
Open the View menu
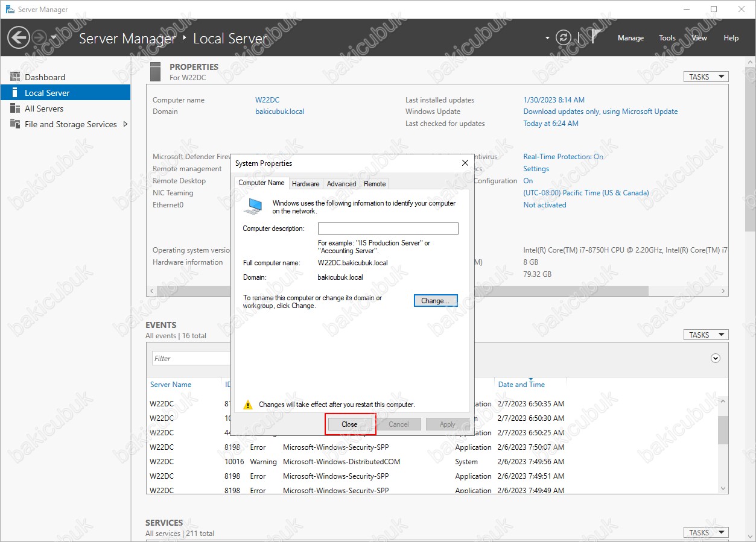[x=699, y=38]
